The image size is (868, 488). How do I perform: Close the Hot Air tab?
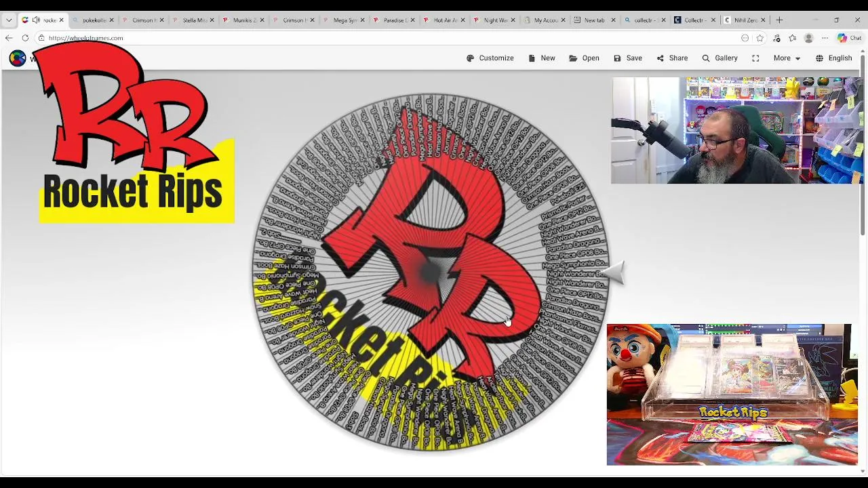(462, 20)
